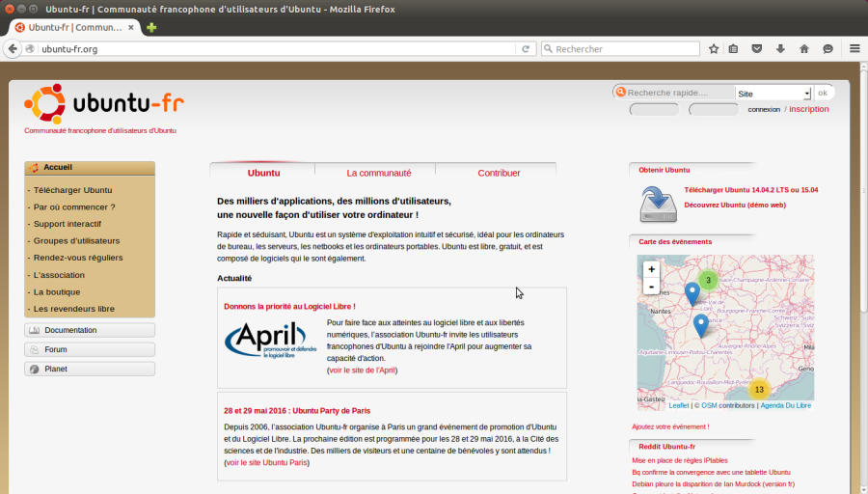Viewport: 868px width, 494px height.
Task: Zoom out on the events map
Action: coord(652,287)
